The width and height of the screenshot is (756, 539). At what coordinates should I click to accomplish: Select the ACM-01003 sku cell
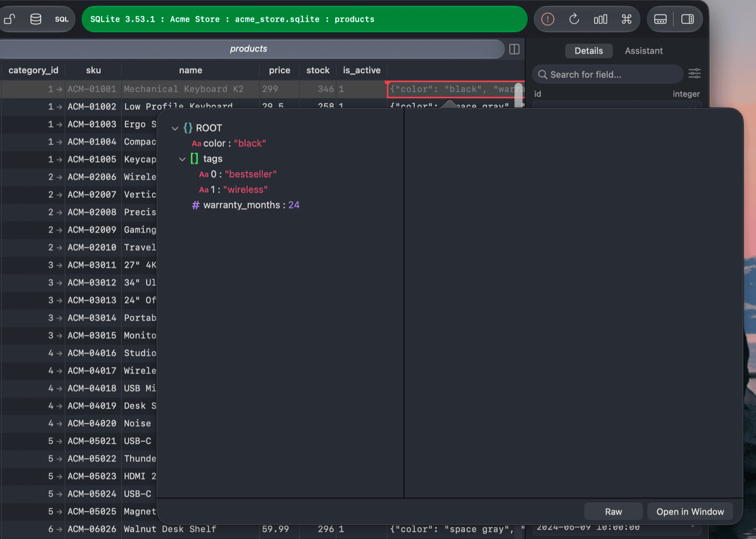pos(92,124)
